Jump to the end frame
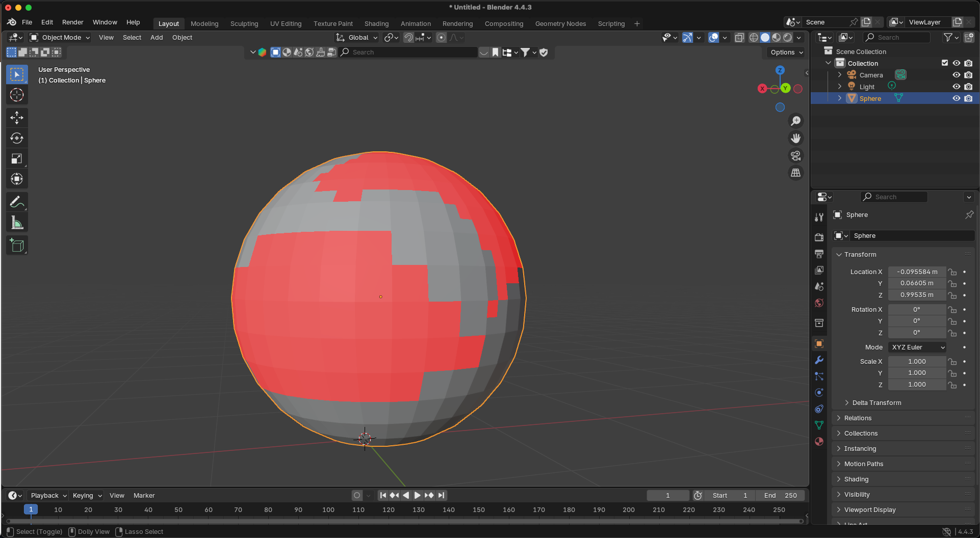This screenshot has height=538, width=980. 441,495
